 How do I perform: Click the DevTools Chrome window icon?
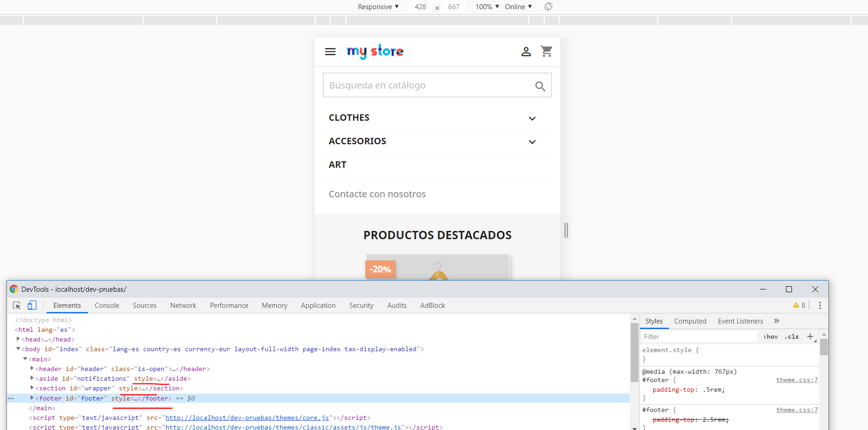14,289
